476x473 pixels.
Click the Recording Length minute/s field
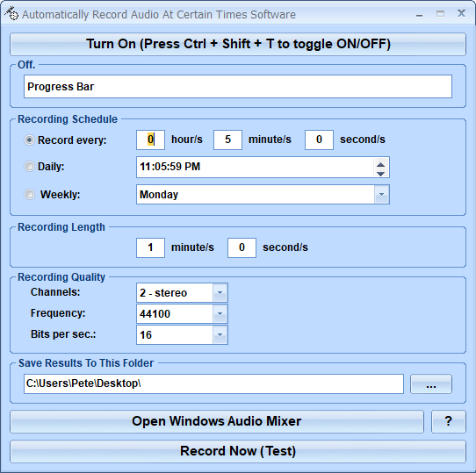pos(150,247)
